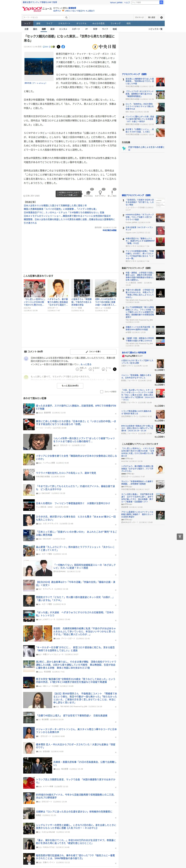
Task: Open the ヘルプ link in header
Action: (127, 2)
